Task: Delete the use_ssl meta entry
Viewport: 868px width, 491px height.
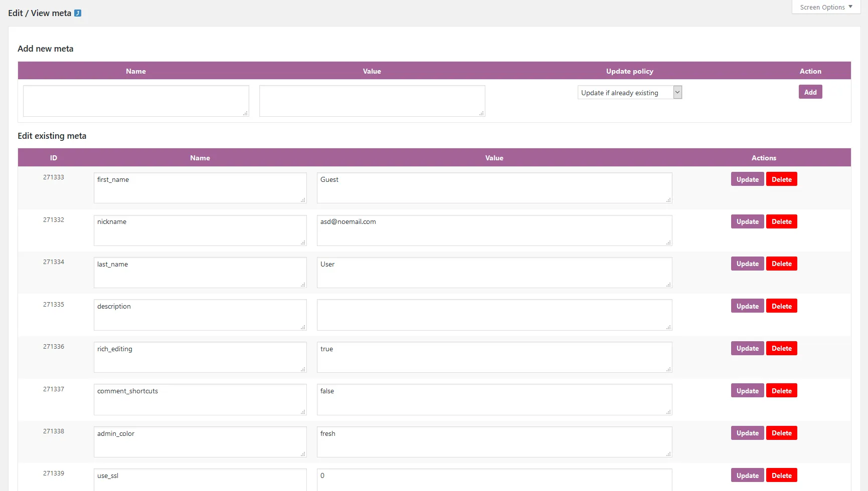Action: coord(781,475)
